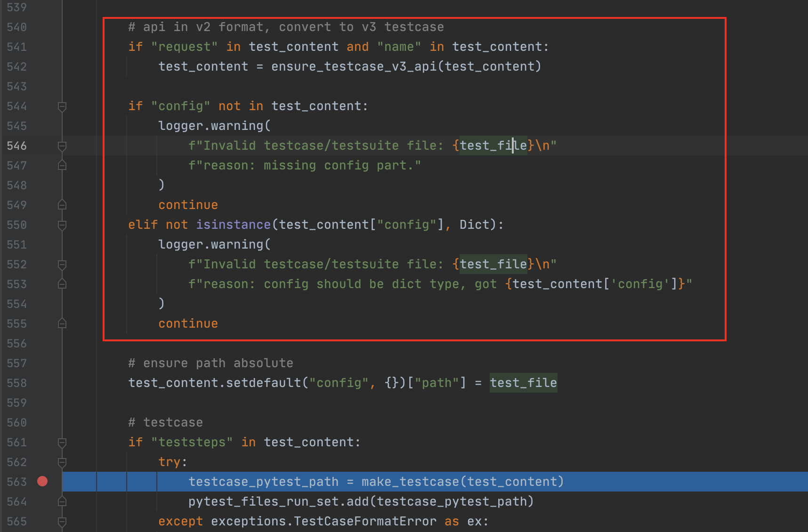
Task: Click the fold end marker at line 547
Action: pyautogui.click(x=62, y=165)
